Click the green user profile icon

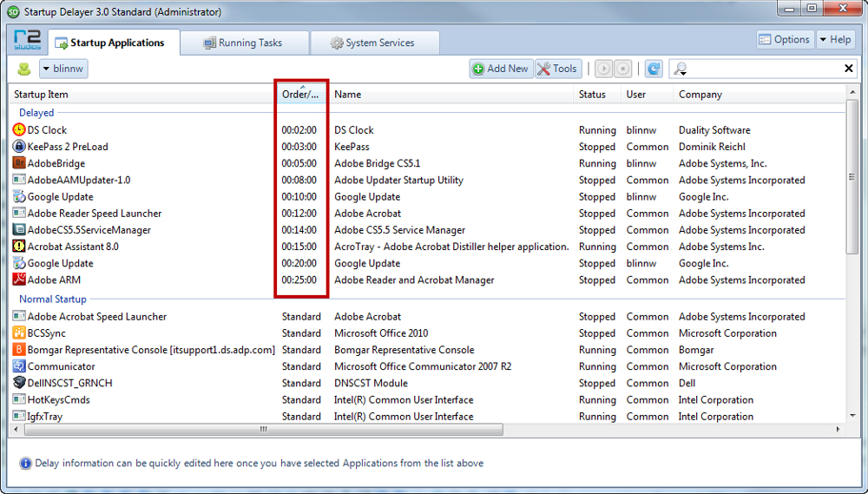23,69
